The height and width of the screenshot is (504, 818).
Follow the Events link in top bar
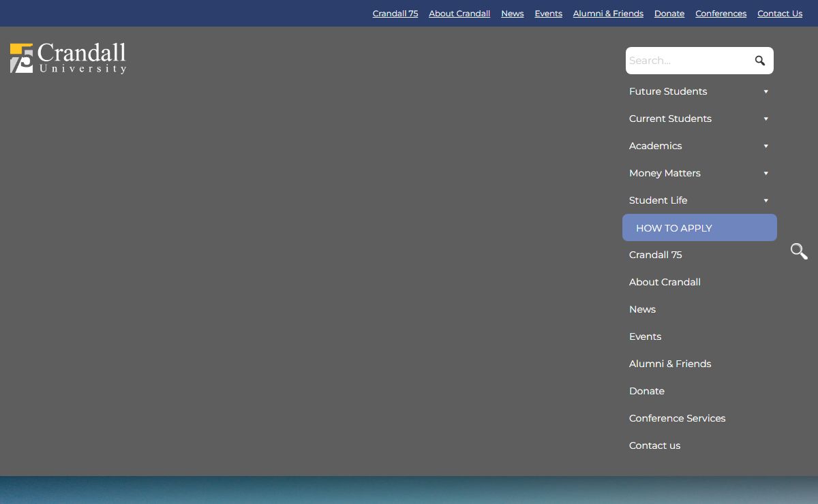549,14
